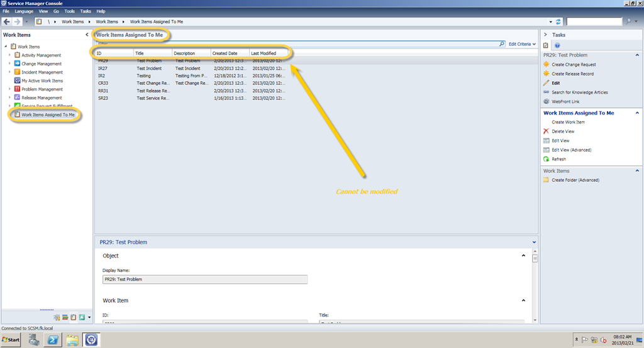Select the IR27 Test Incident row
Viewport: 644px width, 348px height.
pos(189,68)
